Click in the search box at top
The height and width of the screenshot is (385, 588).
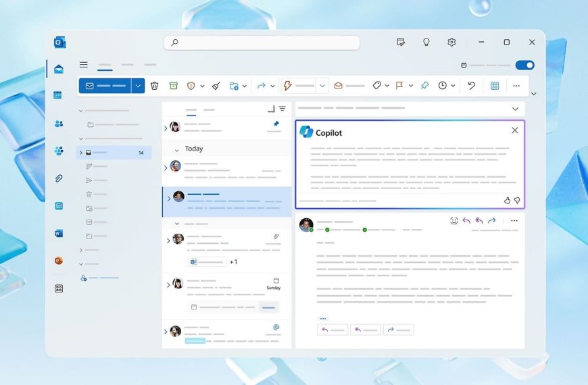click(x=262, y=43)
